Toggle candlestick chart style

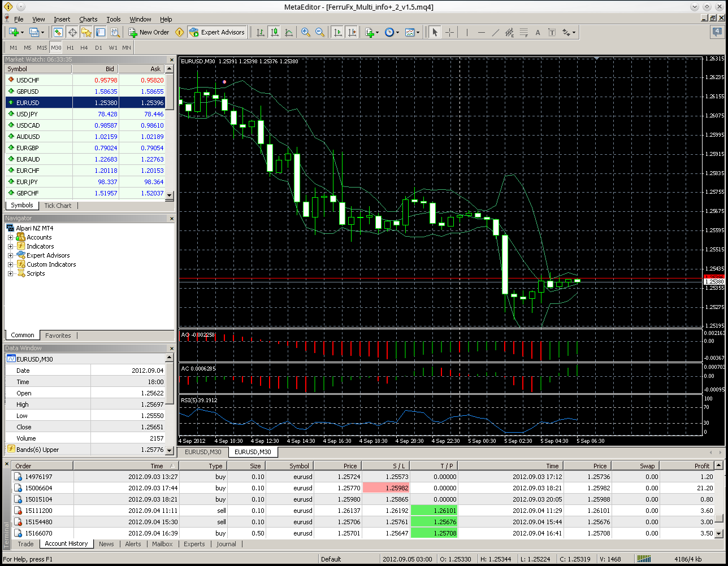click(x=274, y=32)
